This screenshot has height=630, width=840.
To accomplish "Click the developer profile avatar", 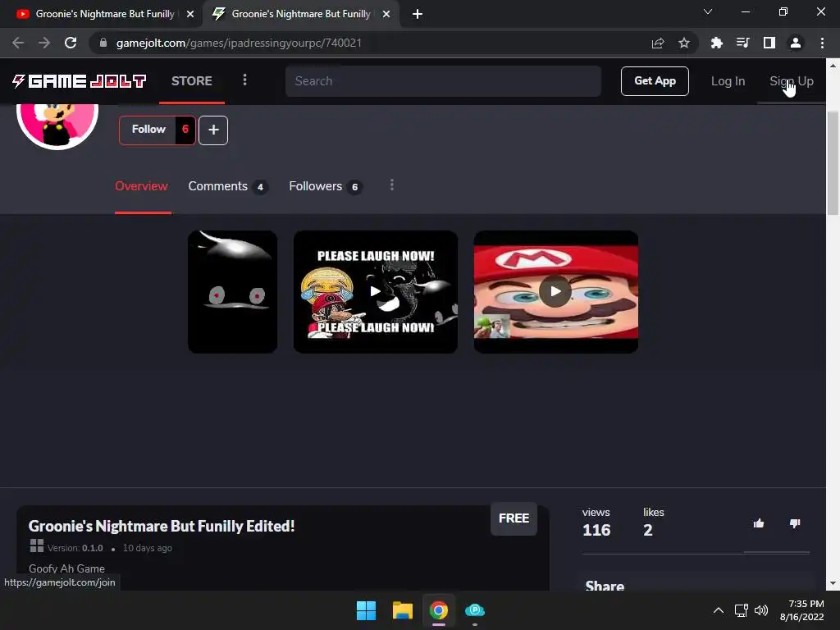I will [57, 126].
